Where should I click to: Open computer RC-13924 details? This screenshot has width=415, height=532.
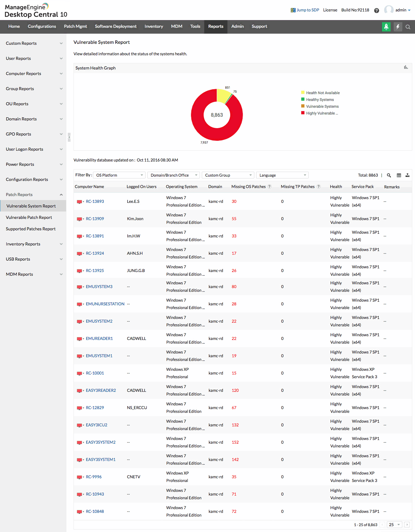click(95, 253)
